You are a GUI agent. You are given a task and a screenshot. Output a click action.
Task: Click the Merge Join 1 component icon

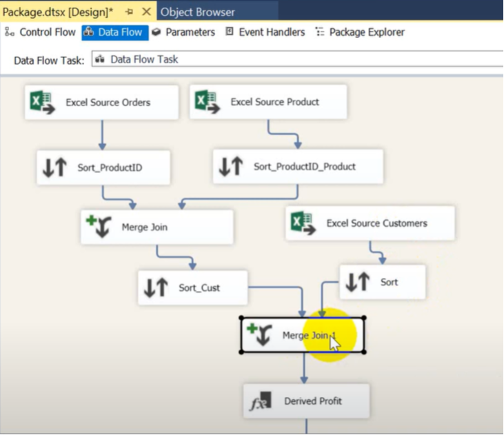tap(259, 336)
